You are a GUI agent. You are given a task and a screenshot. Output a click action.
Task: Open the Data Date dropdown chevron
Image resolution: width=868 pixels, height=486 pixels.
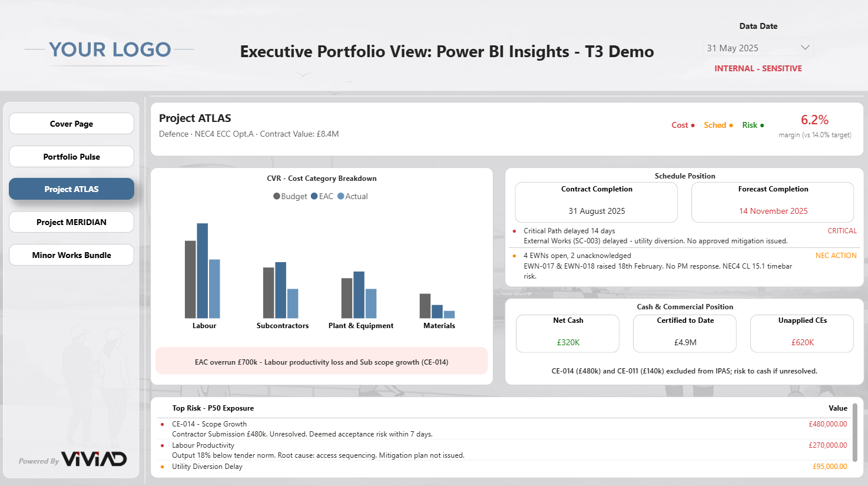(805, 48)
